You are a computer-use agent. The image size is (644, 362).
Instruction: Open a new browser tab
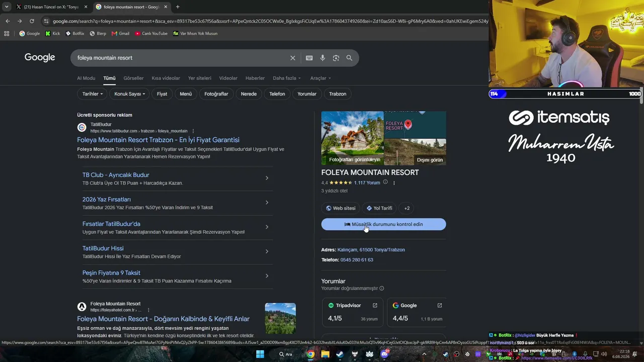(178, 7)
